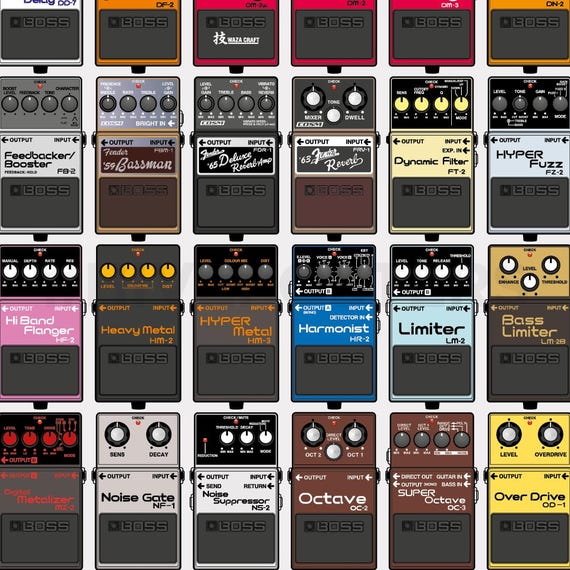570x570 pixels.
Task: Click the OCT 2 knob on Octave OC-2
Action: [x=313, y=434]
